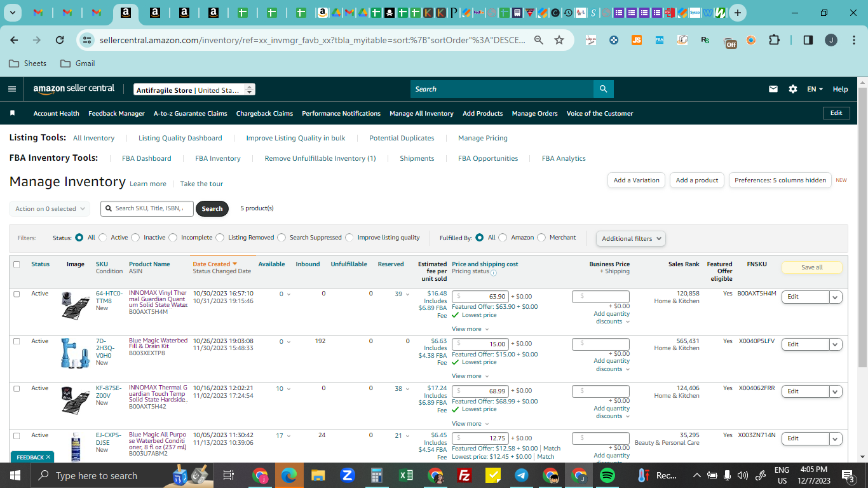Tick the select-all checkbox in the table header

click(x=17, y=264)
